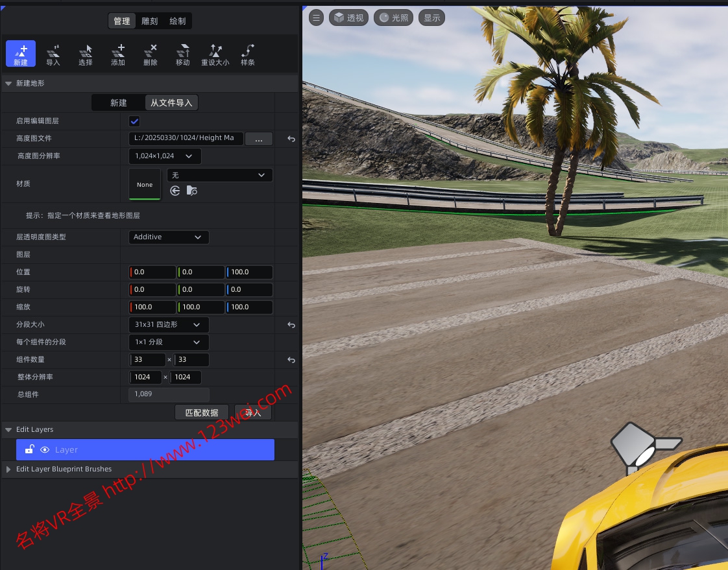Open the 重设大小 (Resize) tool
This screenshot has width=728, height=570.
pyautogui.click(x=215, y=54)
